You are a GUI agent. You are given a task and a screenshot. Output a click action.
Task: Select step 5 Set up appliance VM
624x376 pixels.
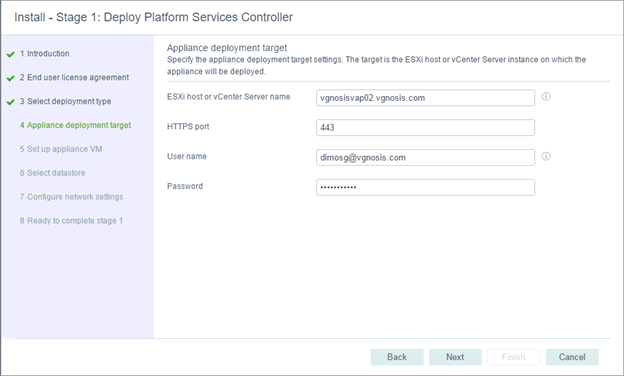click(x=61, y=149)
